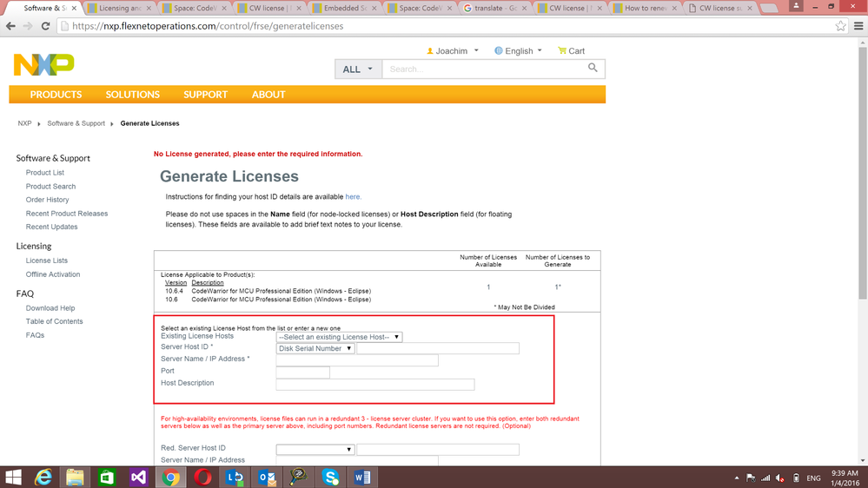Click the volume icon in system tray
Image resolution: width=868 pixels, height=488 pixels.
(780, 478)
